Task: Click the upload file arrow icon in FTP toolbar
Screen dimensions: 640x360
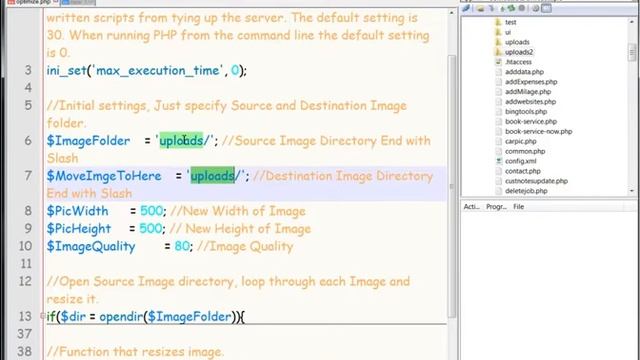Action: coord(502,8)
